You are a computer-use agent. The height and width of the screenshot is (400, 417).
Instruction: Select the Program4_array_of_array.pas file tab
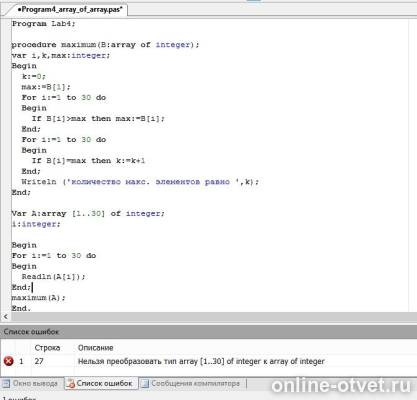69,10
